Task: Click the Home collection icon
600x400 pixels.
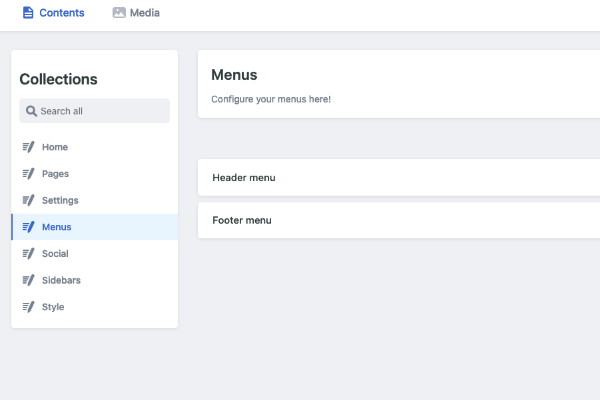Action: pyautogui.click(x=28, y=147)
